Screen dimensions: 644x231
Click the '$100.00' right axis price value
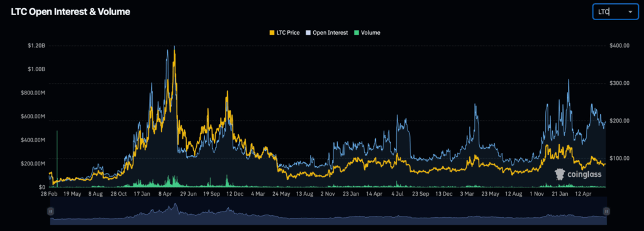pos(620,158)
